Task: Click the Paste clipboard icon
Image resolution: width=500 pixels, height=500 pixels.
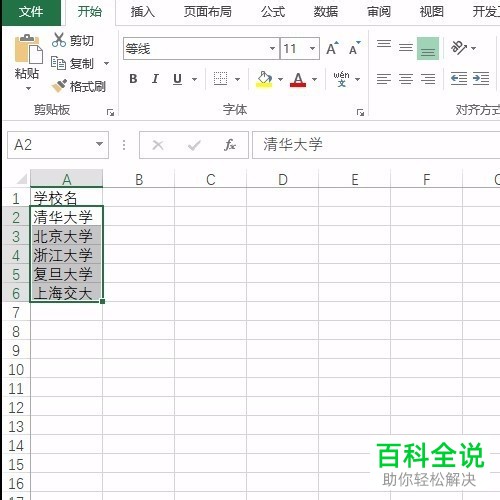Action: [29, 49]
